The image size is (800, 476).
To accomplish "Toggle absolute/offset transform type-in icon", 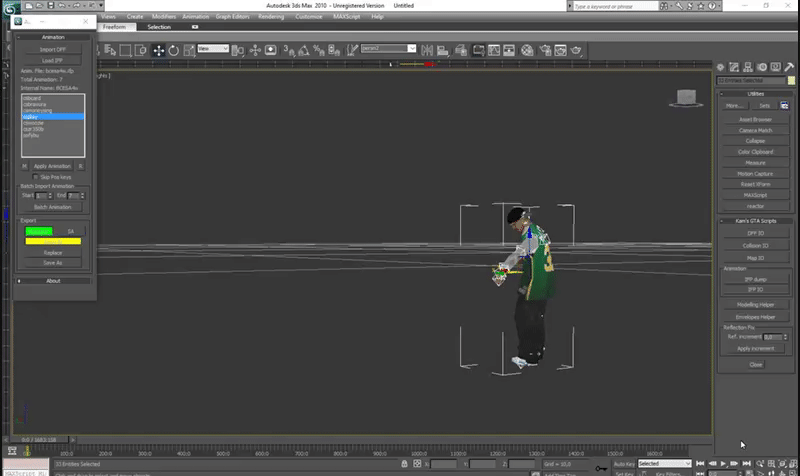I will pos(417,464).
